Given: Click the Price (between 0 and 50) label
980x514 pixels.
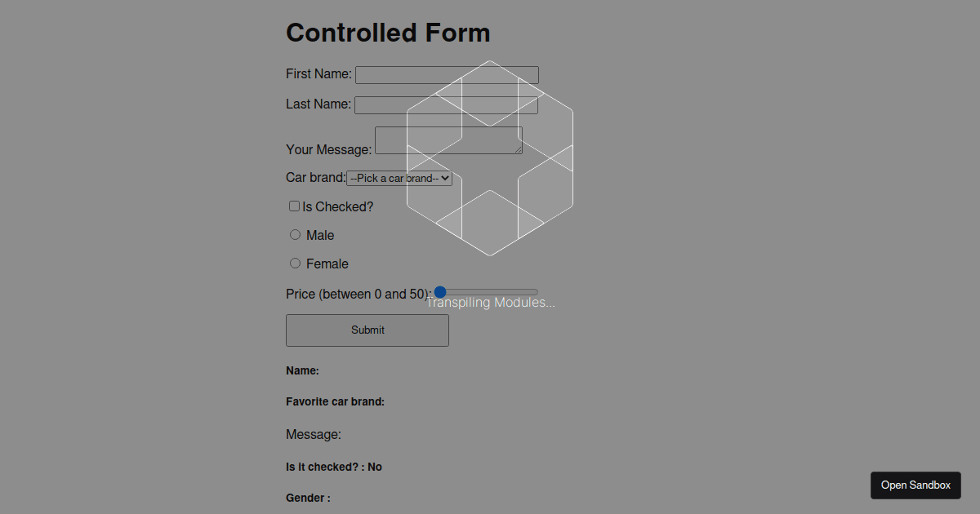Looking at the screenshot, I should coord(356,294).
